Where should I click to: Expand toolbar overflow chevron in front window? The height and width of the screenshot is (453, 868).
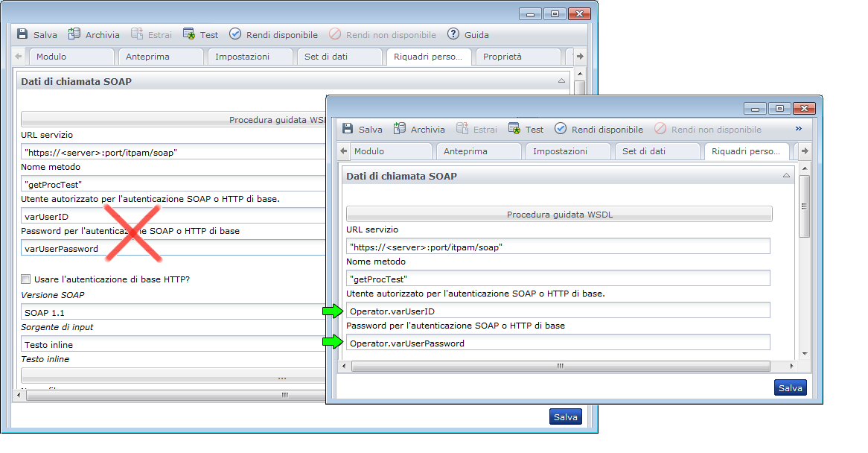tap(798, 128)
